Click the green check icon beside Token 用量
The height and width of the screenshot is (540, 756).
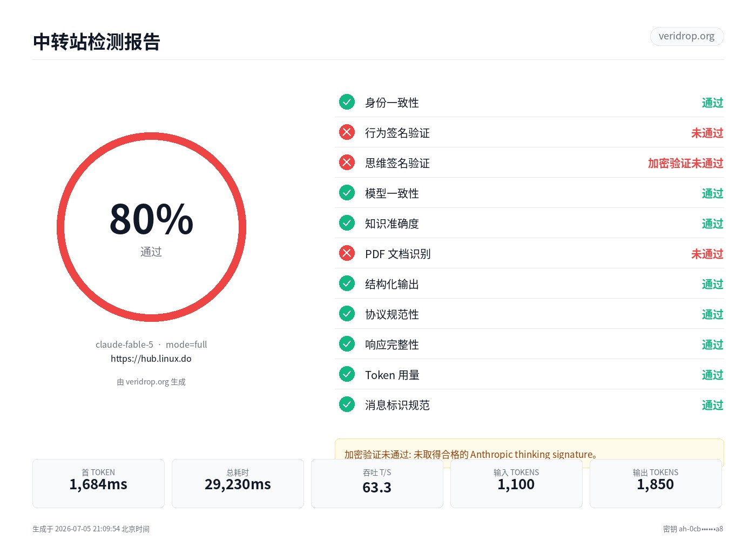[347, 374]
